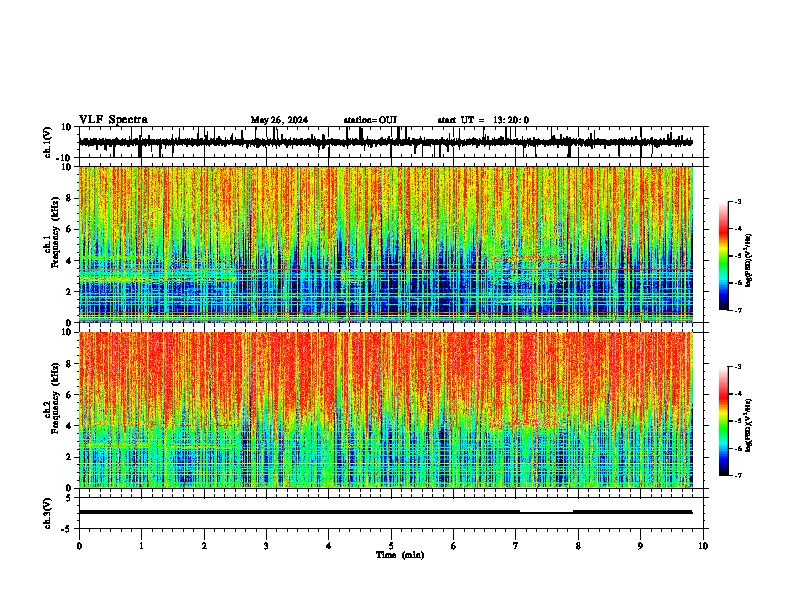
Task: Click the ch.2 spectrogram color scale bar
Action: pyautogui.click(x=724, y=421)
